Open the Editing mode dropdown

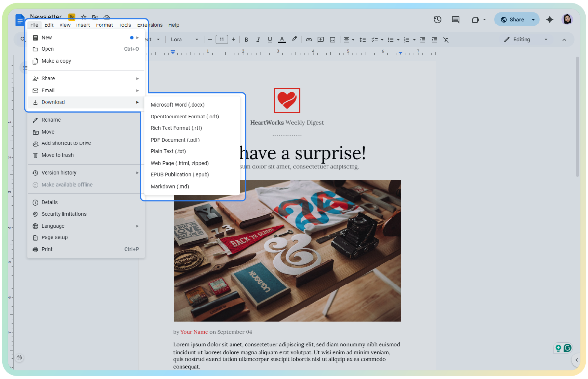[x=526, y=40]
